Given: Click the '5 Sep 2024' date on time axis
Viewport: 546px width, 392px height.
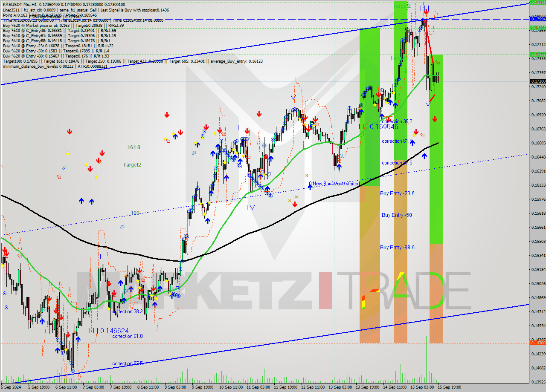Looking at the screenshot, I should click(11, 387).
